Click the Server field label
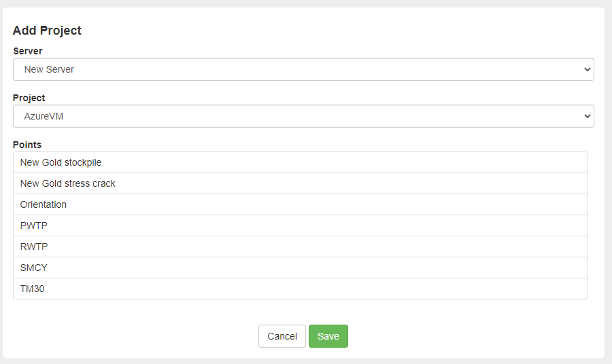Viewport: 612px width, 364px height. click(x=28, y=51)
